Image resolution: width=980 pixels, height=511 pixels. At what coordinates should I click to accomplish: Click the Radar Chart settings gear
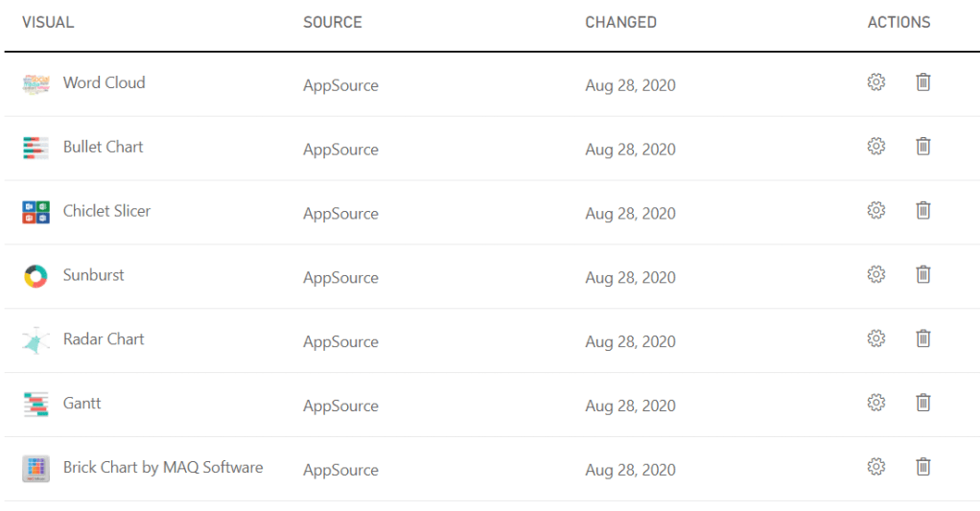(x=875, y=338)
